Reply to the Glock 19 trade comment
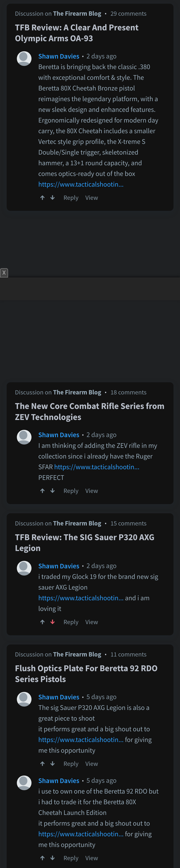Screen dimensions: 180x868 click(x=71, y=622)
